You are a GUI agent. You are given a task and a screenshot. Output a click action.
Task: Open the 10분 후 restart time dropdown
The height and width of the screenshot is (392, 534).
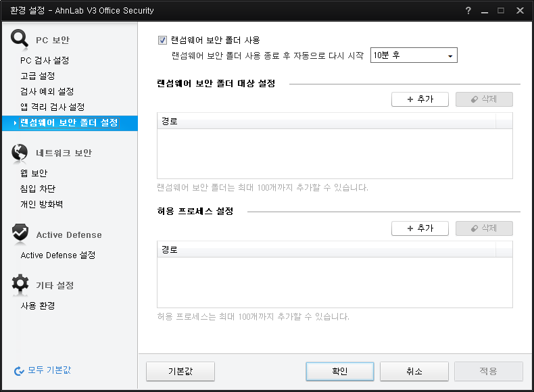[414, 55]
